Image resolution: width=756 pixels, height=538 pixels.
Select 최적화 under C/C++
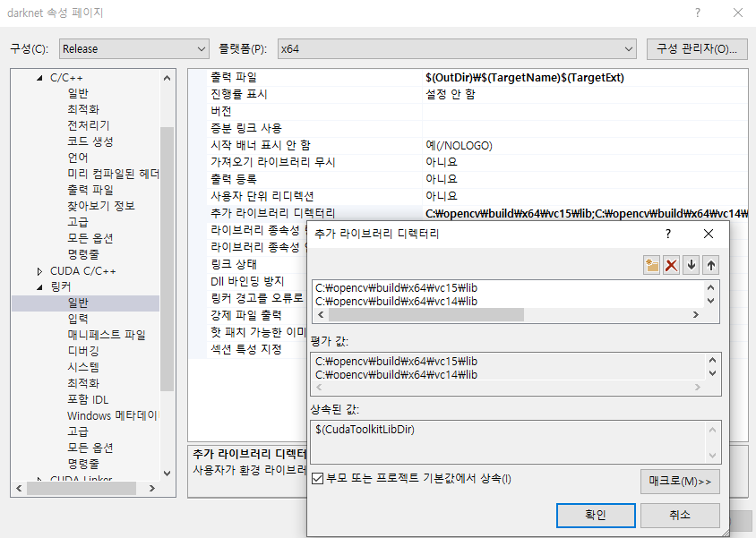coord(83,109)
